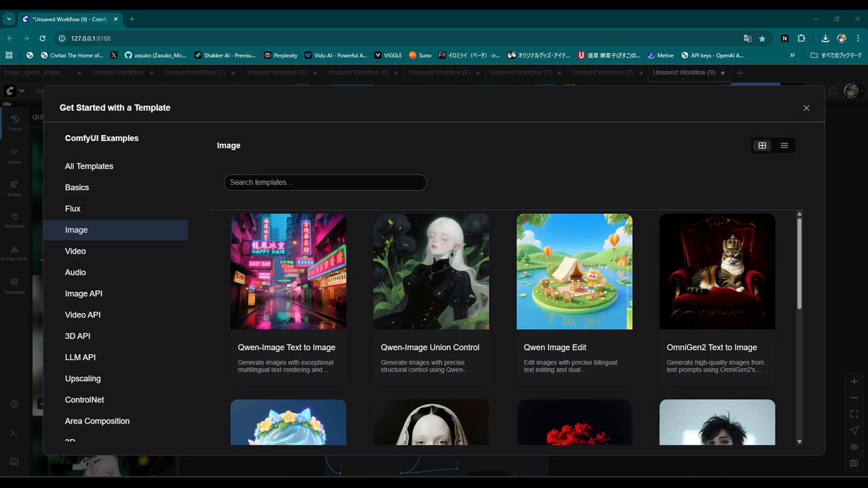Open the Qwen Image Edit camping thumbnail
868x488 pixels.
(x=574, y=271)
